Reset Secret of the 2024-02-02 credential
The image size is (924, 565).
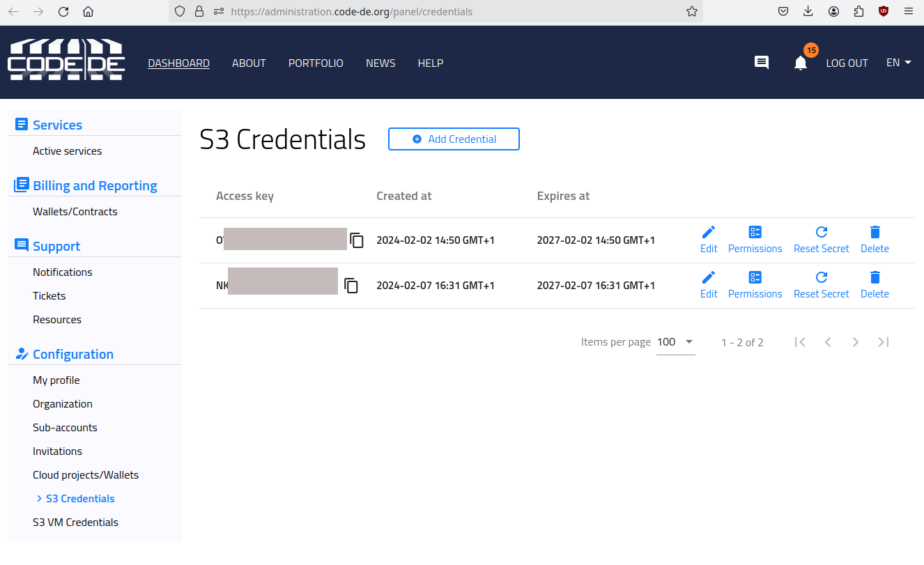pos(822,240)
